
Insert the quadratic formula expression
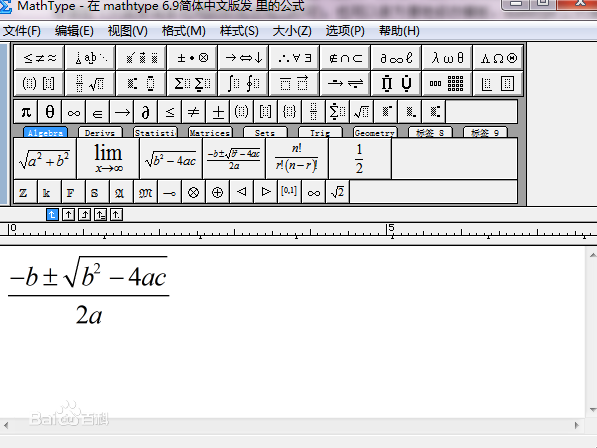tap(234, 159)
